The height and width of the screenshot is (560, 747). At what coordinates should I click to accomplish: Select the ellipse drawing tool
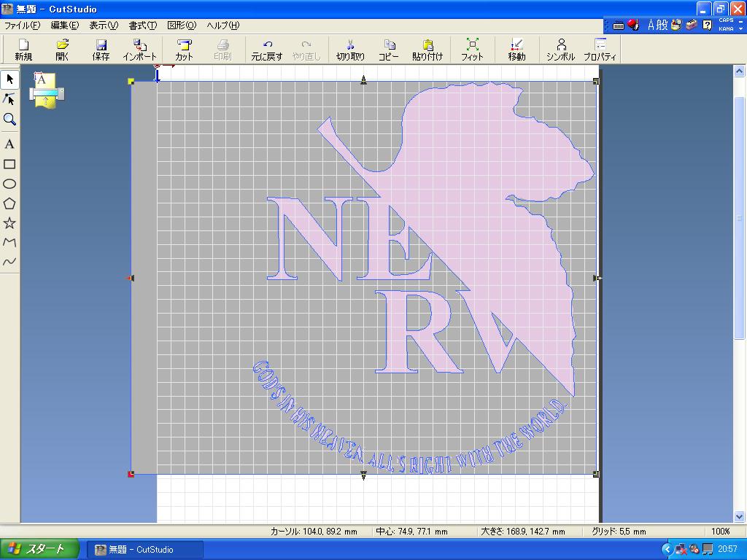click(9, 184)
